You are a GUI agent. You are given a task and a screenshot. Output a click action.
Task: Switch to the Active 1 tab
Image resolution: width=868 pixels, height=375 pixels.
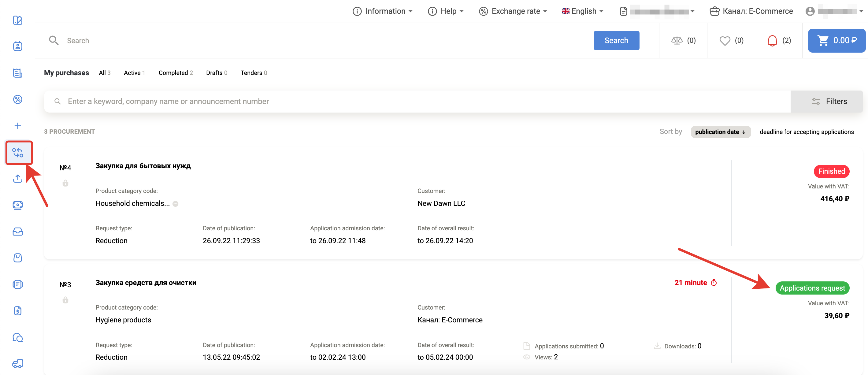[134, 73]
